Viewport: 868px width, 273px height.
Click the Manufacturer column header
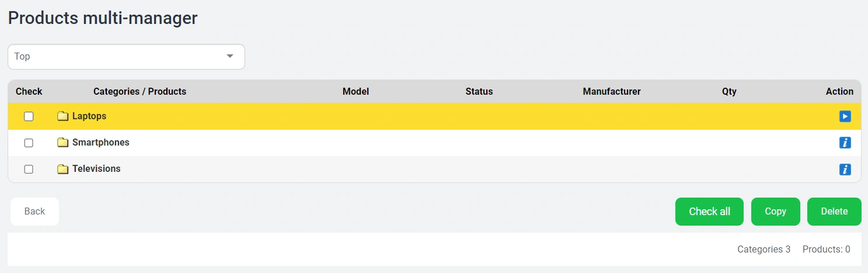[x=611, y=91]
